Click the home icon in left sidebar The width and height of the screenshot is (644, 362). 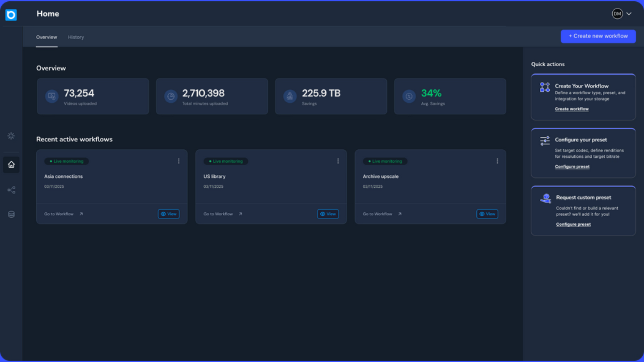(11, 164)
